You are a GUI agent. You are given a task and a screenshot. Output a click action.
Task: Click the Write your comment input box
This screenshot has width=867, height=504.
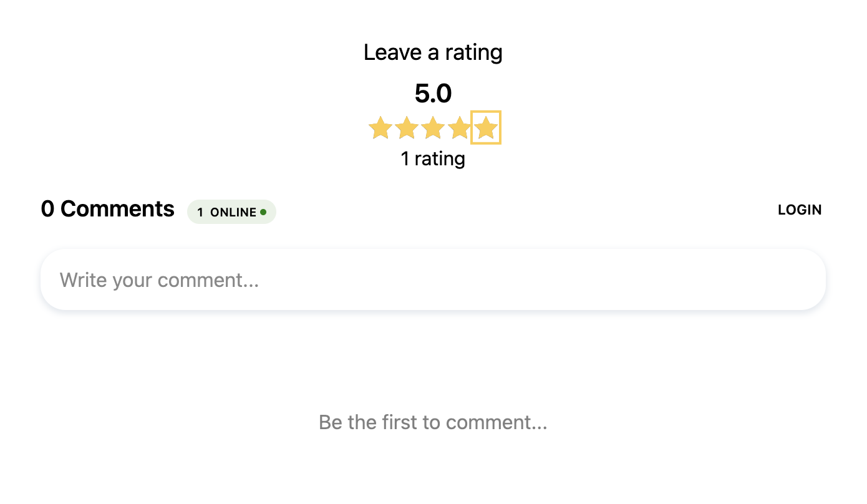click(433, 279)
